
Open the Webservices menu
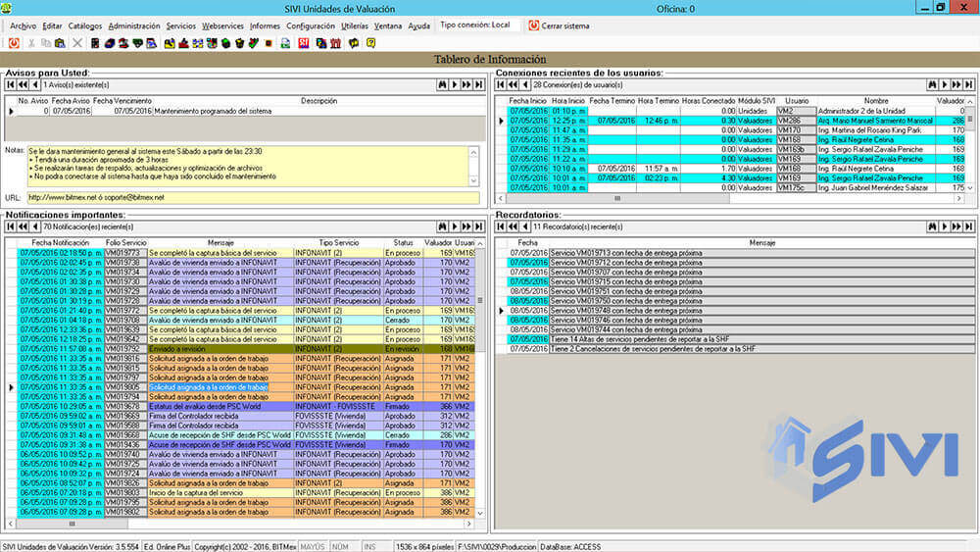[x=222, y=26]
